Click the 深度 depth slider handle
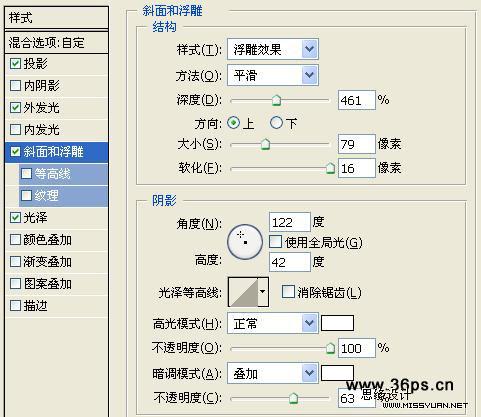 pyautogui.click(x=276, y=100)
